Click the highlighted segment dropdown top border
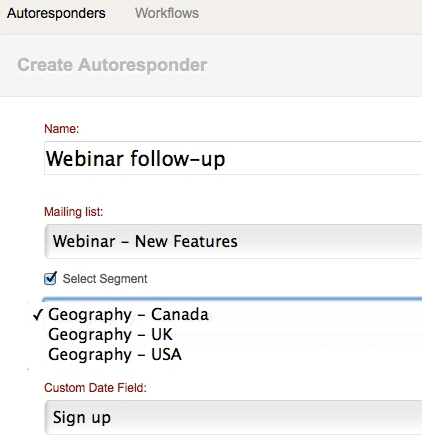This screenshot has width=422, height=447. 232,297
